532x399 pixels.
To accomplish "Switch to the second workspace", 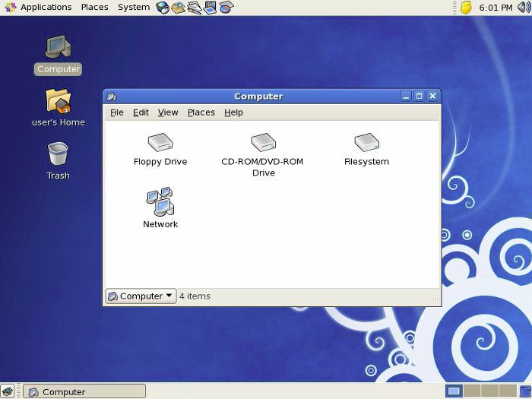I will click(x=472, y=391).
